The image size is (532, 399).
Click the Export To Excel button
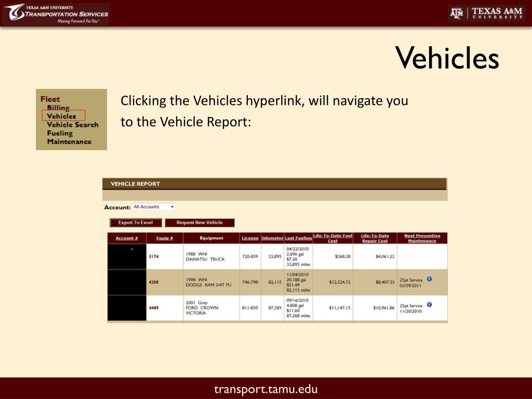(136, 222)
